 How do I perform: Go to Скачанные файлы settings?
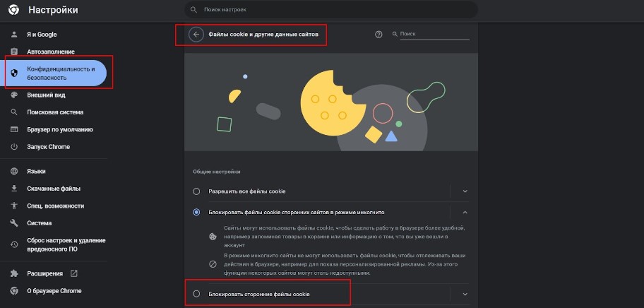(54, 189)
